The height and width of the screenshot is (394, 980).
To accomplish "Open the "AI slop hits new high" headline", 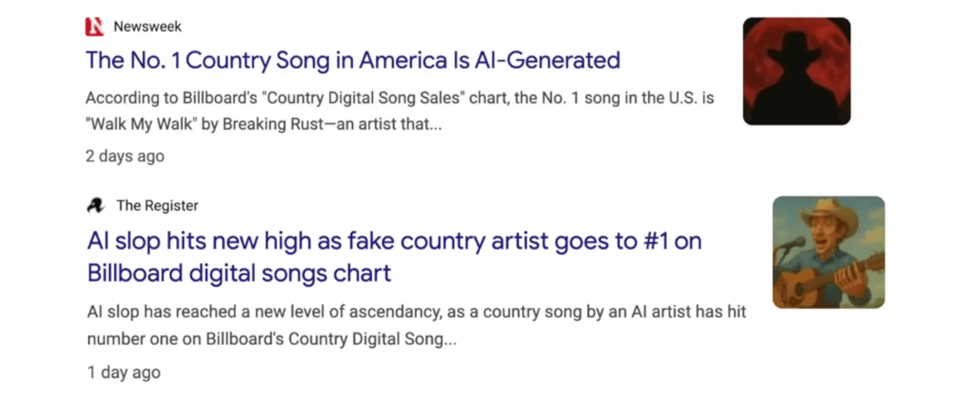I will [x=394, y=241].
